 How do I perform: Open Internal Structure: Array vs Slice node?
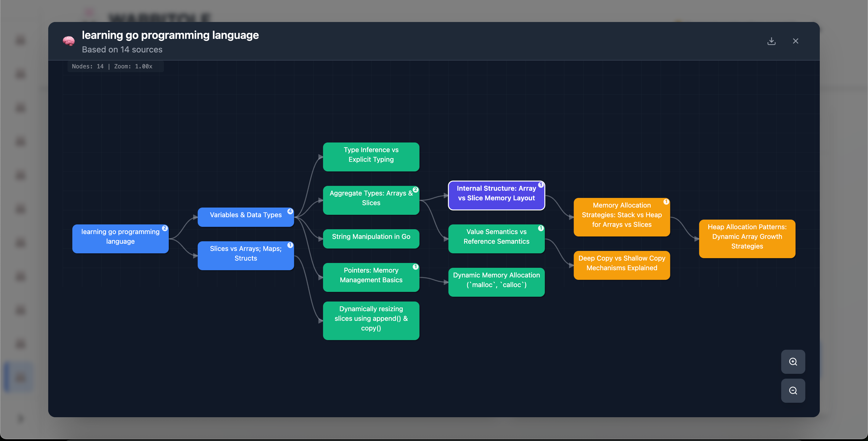pos(496,196)
